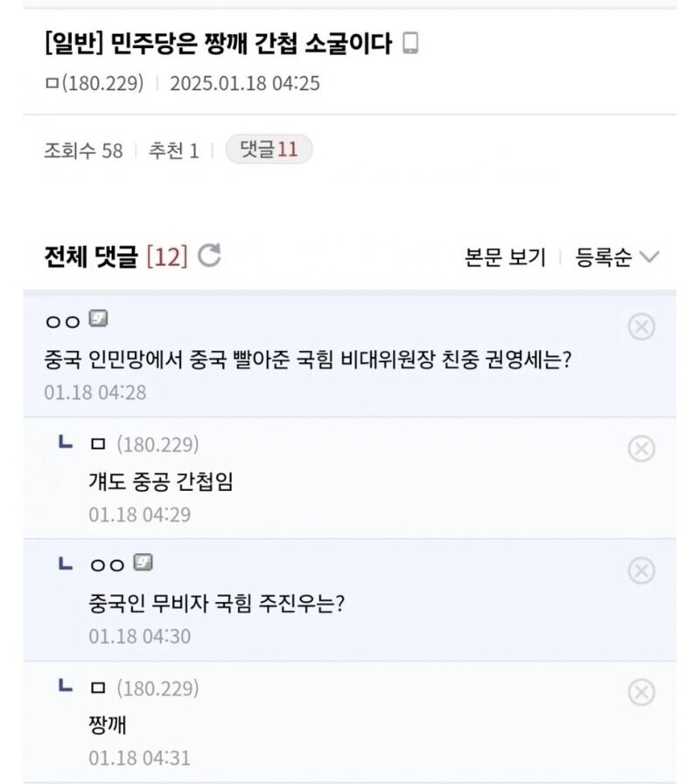700x784 pixels.
Task: Click the X icon on the 04:30 reply
Action: coord(641,571)
